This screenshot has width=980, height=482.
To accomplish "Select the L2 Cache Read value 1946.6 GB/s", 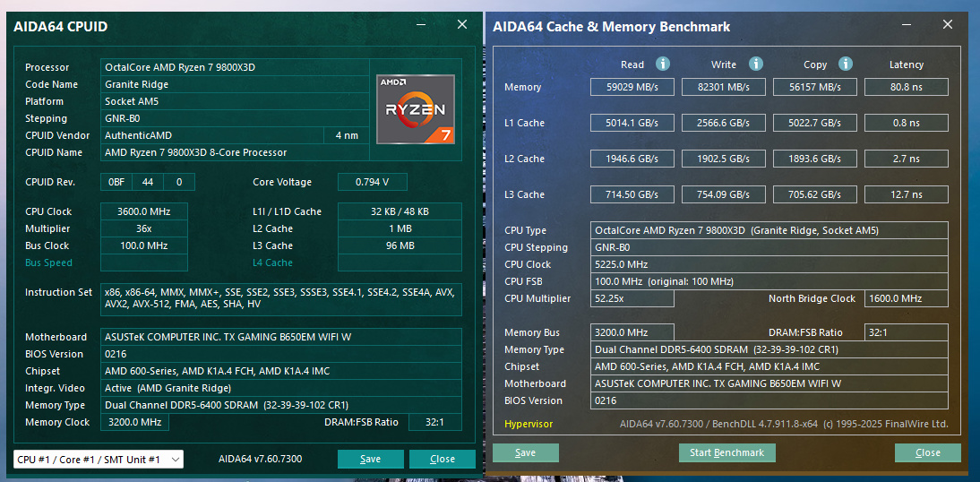I will pos(632,159).
